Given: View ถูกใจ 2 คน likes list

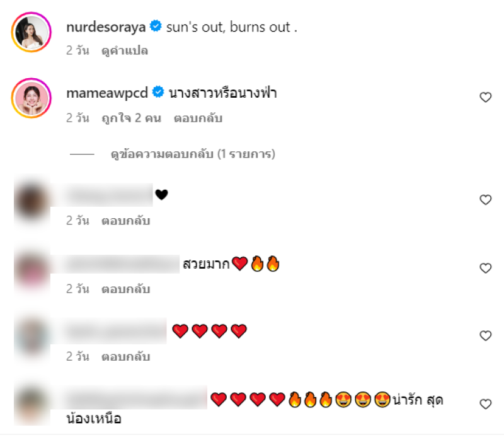Looking at the screenshot, I should pos(132,118).
